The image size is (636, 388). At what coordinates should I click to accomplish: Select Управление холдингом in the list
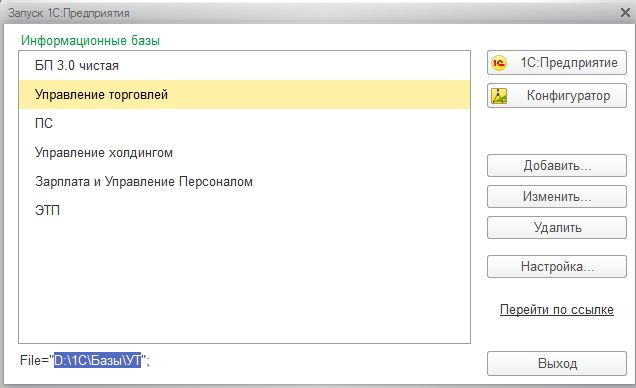244,152
